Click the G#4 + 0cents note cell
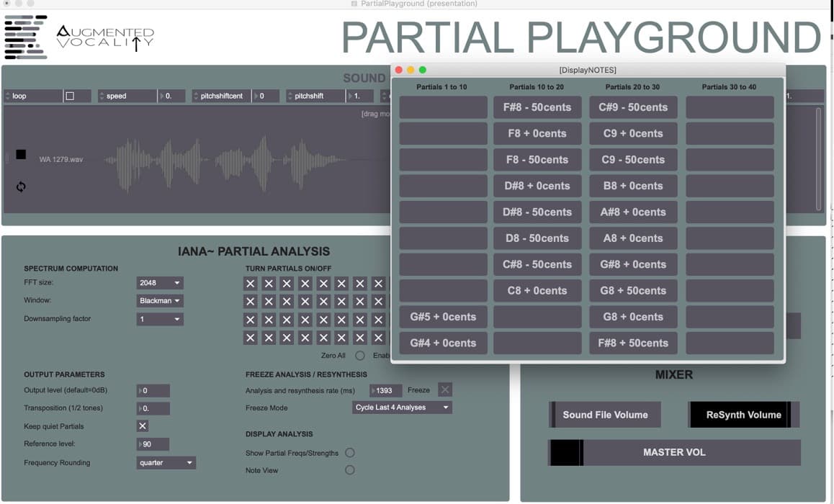The width and height of the screenshot is (834, 504). click(443, 343)
